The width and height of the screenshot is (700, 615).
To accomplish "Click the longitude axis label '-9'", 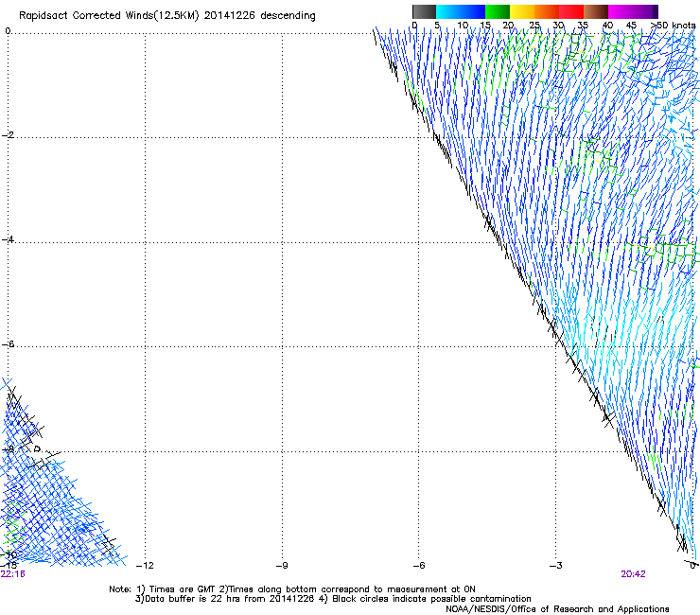I will point(282,566).
